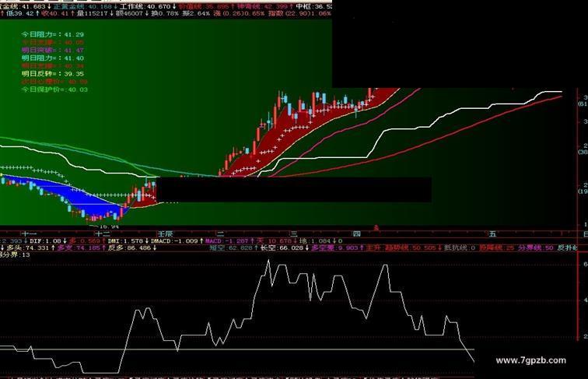Select the 今日保护价 40.03 label

54,89
